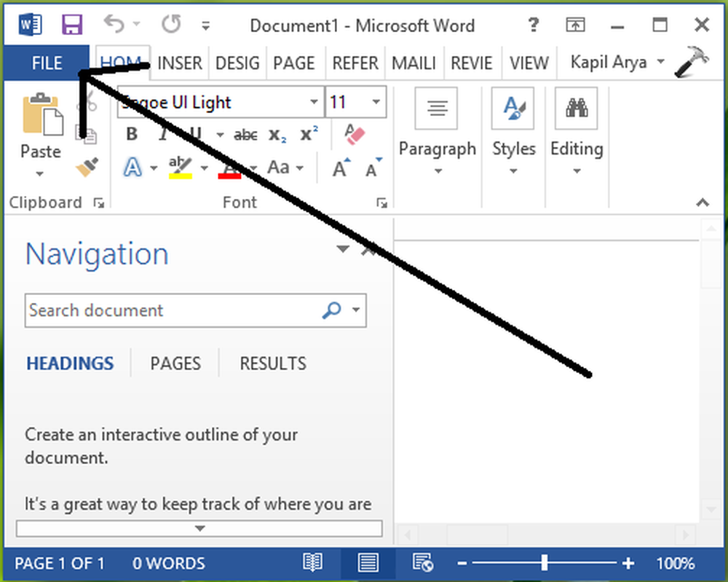The image size is (728, 582).
Task: Toggle Superscript formatting
Action: [x=309, y=135]
